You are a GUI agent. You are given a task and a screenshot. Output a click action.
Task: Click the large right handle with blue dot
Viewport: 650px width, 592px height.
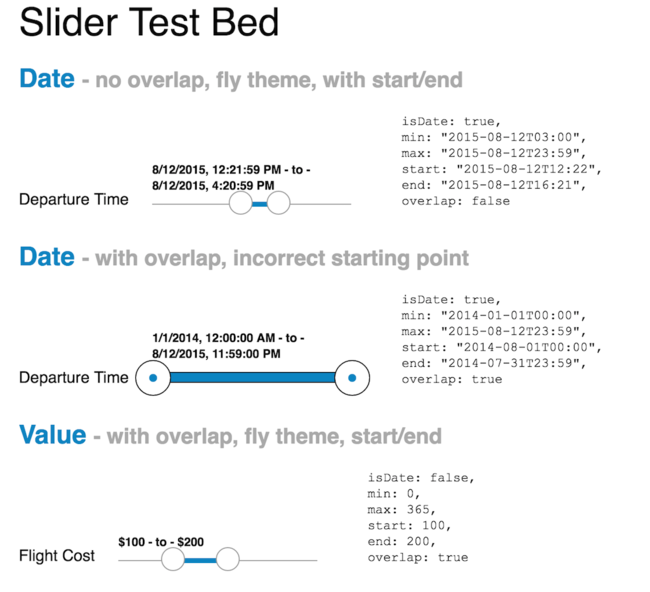pyautogui.click(x=352, y=377)
